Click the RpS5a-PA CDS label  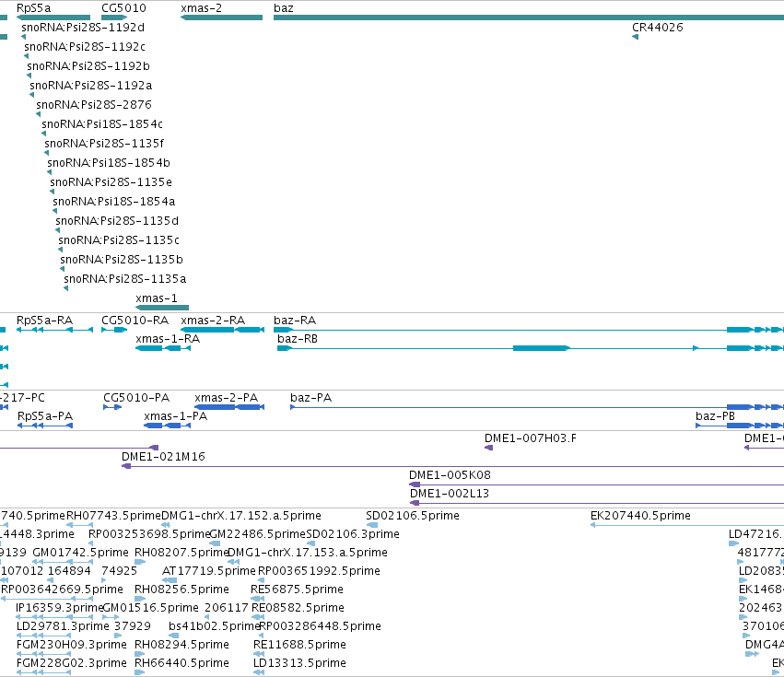pos(45,416)
